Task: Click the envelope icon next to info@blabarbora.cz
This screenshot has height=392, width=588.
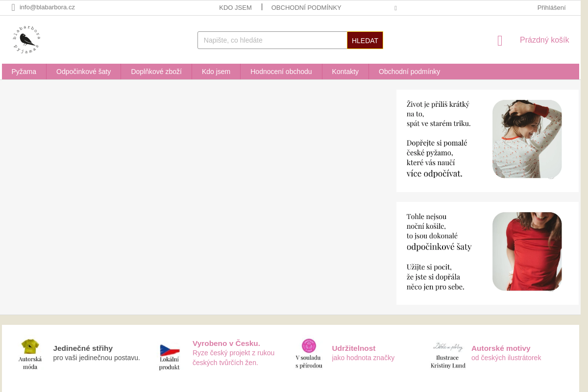Action: click(x=13, y=7)
